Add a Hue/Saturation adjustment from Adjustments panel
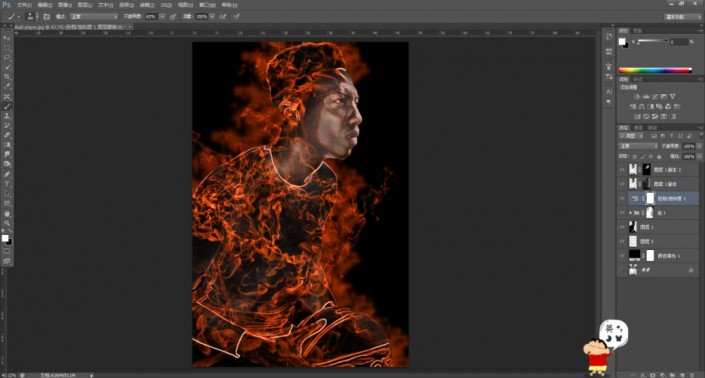This screenshot has height=378, width=705. [633, 107]
